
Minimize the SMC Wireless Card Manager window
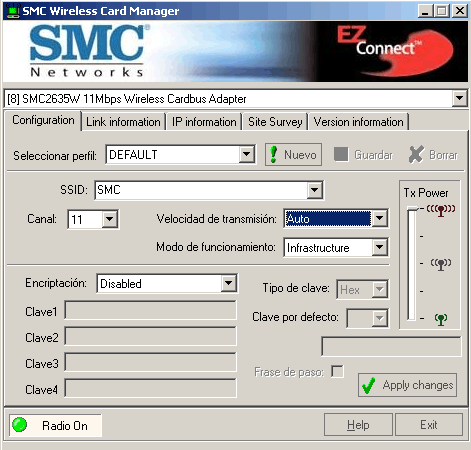pos(425,11)
